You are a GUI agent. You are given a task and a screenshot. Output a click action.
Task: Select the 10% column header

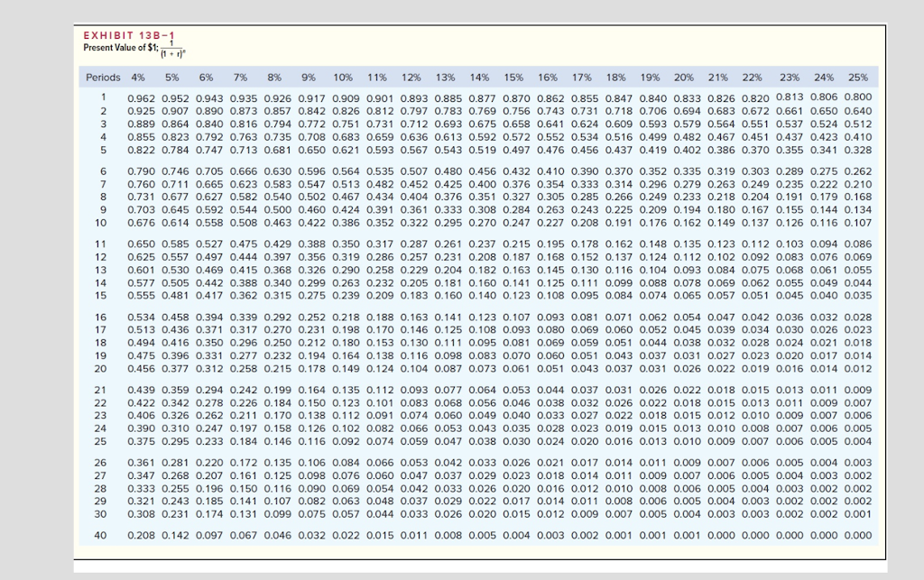(343, 78)
